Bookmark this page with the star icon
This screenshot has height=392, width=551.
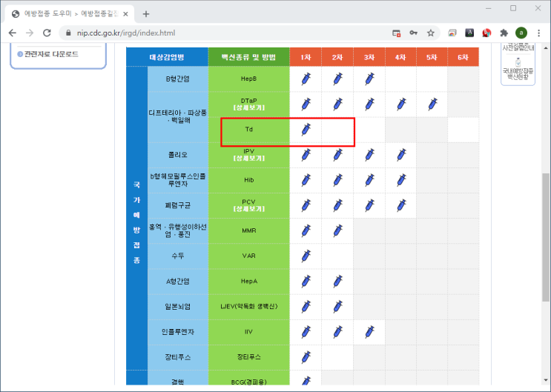[430, 33]
